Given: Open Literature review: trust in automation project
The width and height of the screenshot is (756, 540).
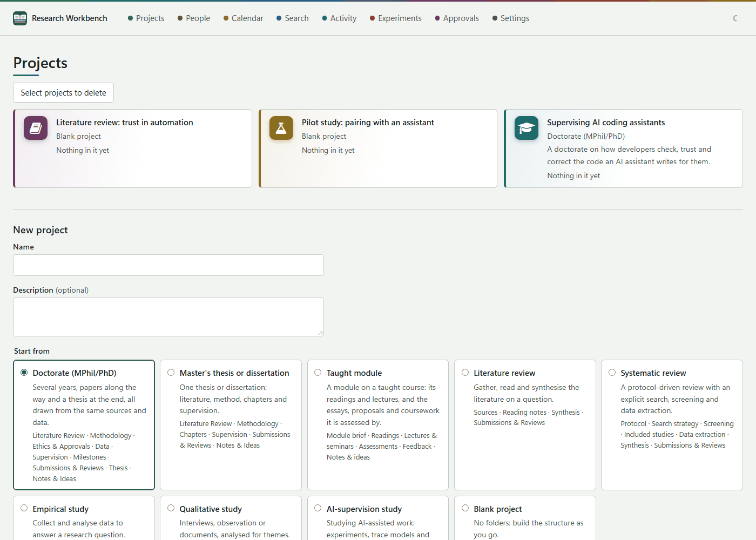Looking at the screenshot, I should (x=124, y=123).
